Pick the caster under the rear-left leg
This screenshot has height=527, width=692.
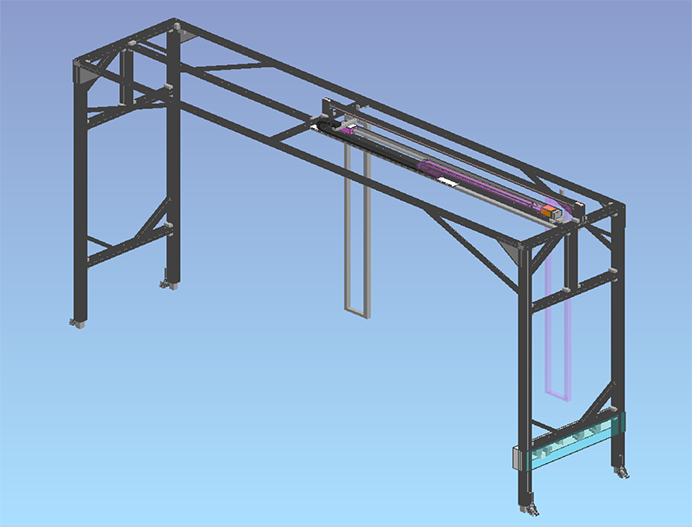pos(168,285)
